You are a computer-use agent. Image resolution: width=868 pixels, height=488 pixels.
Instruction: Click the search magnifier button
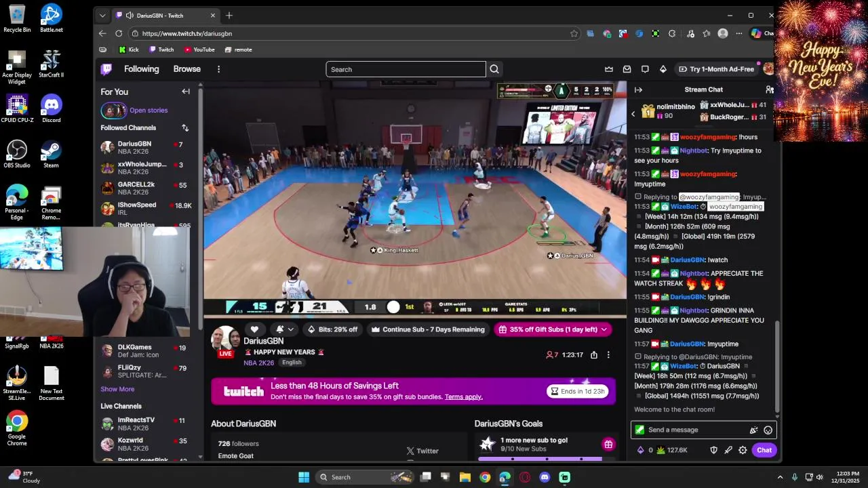tap(494, 69)
